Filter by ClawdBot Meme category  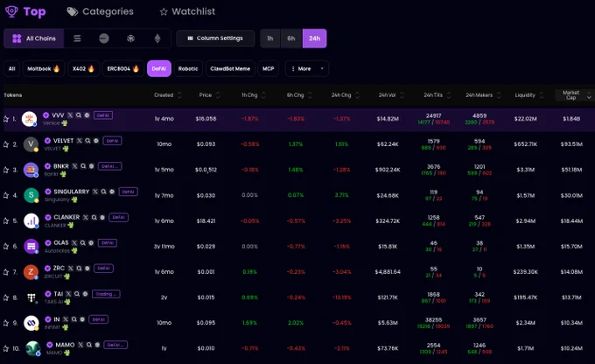[230, 69]
